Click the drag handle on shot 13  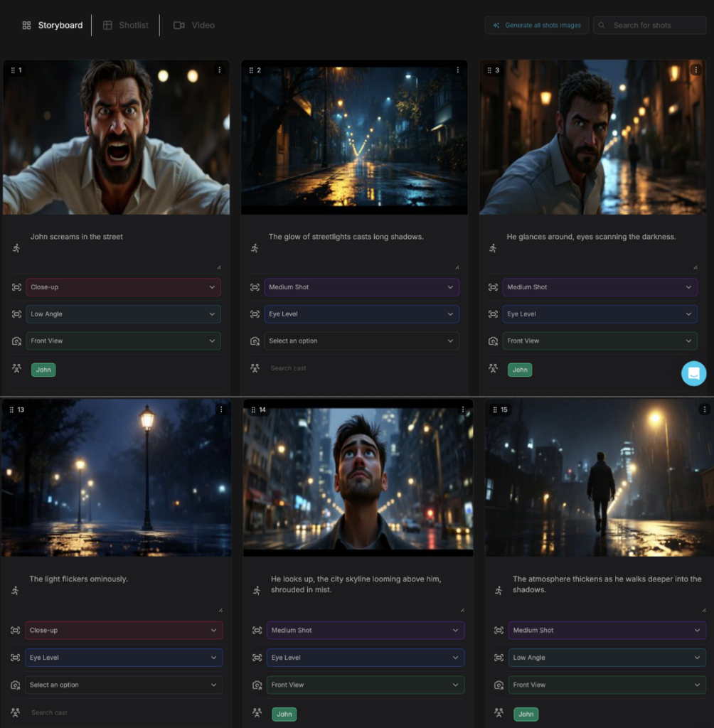pos(11,409)
